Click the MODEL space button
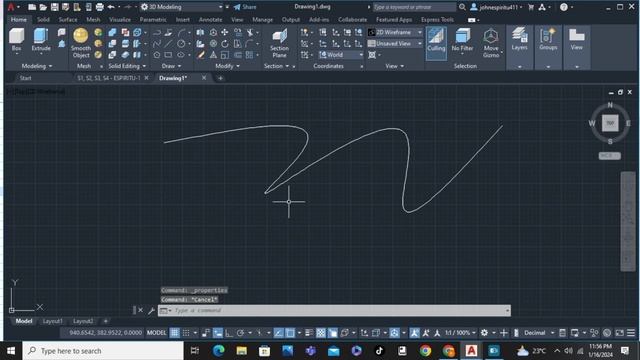640x360 pixels. click(156, 333)
